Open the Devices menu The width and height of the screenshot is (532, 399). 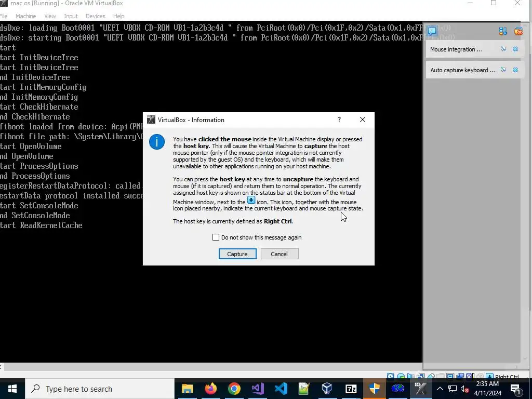click(96, 16)
